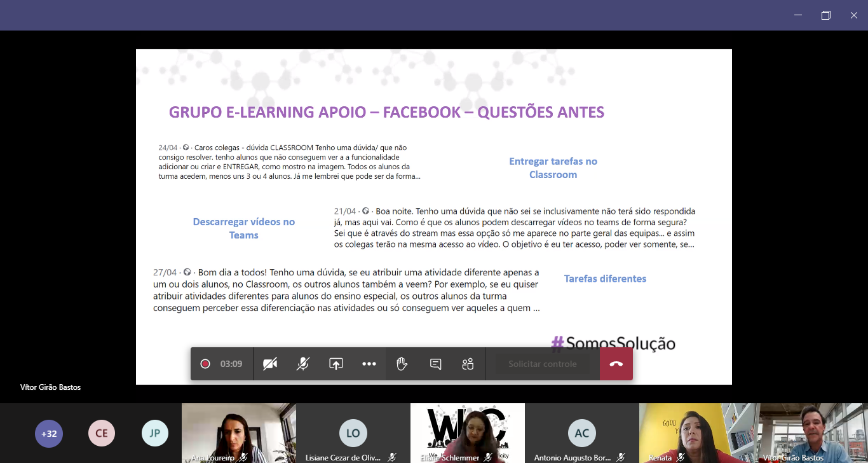Viewport: 868px width, 463px height.
Task: Minimize the Teams meeting window
Action: click(798, 15)
